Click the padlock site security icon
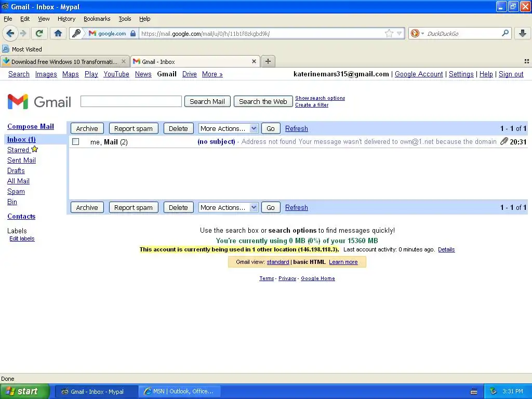Screen dimensions: 532x399 (133, 33)
